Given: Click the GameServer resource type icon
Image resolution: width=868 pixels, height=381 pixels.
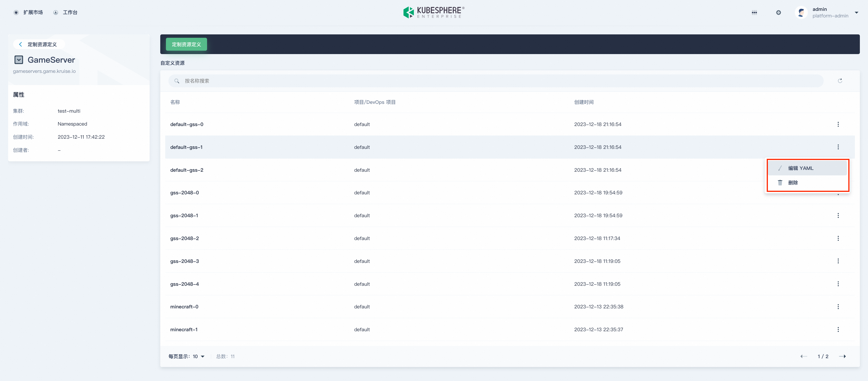Looking at the screenshot, I should (19, 60).
